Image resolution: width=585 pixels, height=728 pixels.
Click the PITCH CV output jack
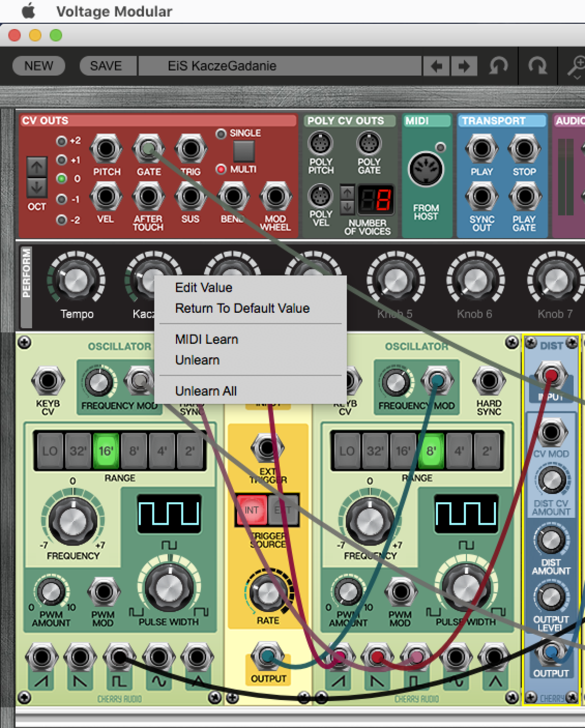[x=106, y=149]
